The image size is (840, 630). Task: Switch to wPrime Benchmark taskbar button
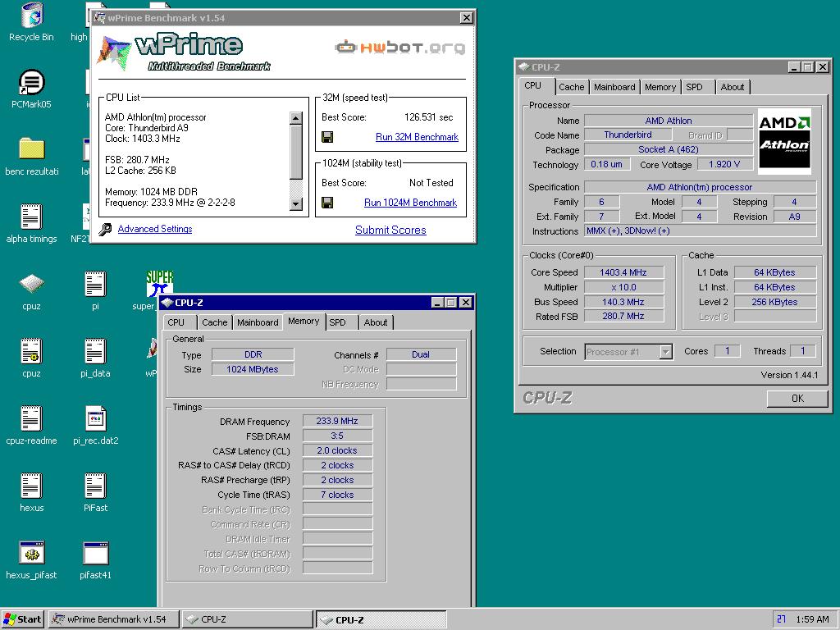click(113, 619)
